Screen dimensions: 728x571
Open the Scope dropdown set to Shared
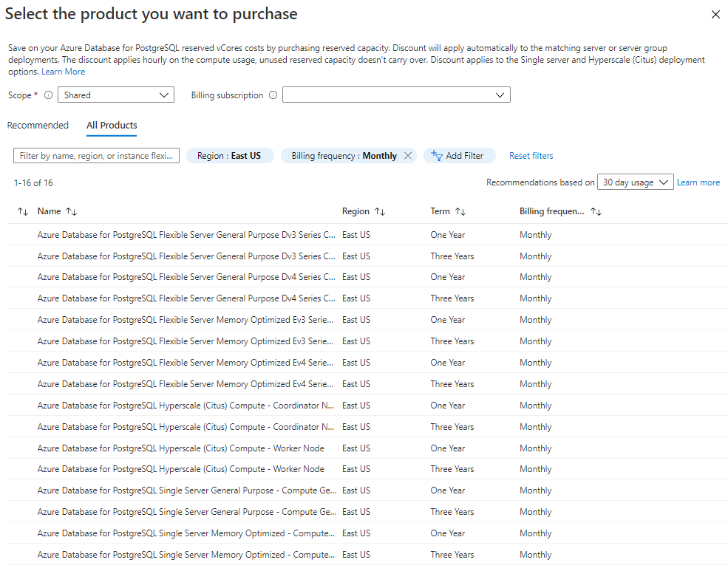point(116,95)
